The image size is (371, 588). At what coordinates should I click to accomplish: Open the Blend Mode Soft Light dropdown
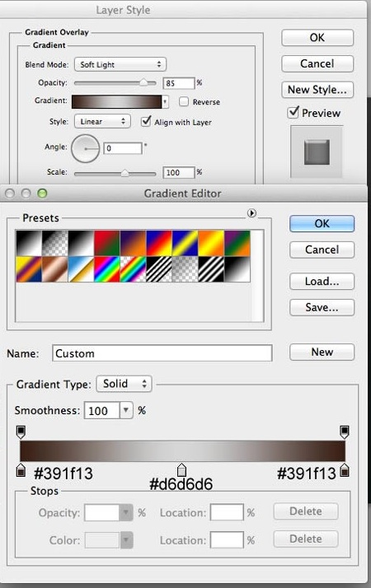(x=120, y=64)
